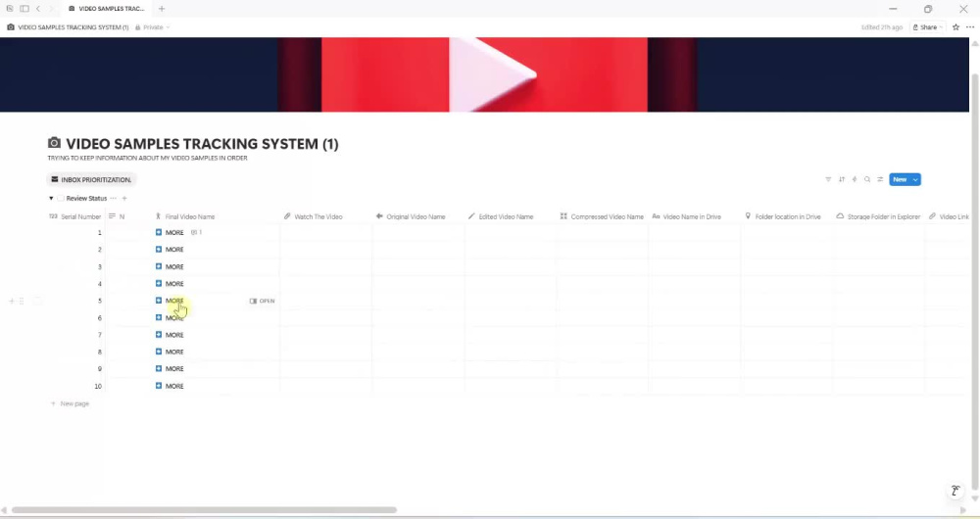
Task: Click the vertical scrollbar thumb
Action: (x=974, y=281)
